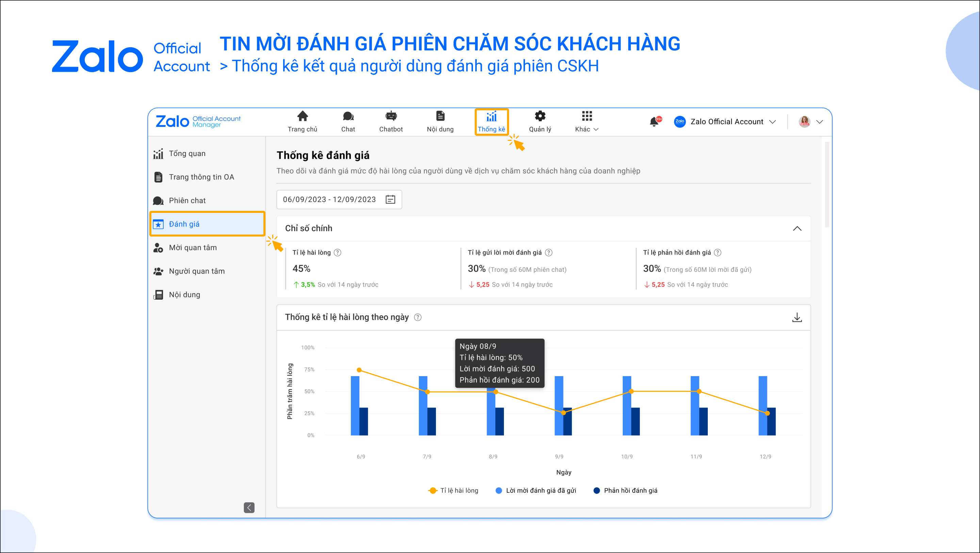980x553 pixels.
Task: Select Phiên chat in the sidebar
Action: (207, 201)
